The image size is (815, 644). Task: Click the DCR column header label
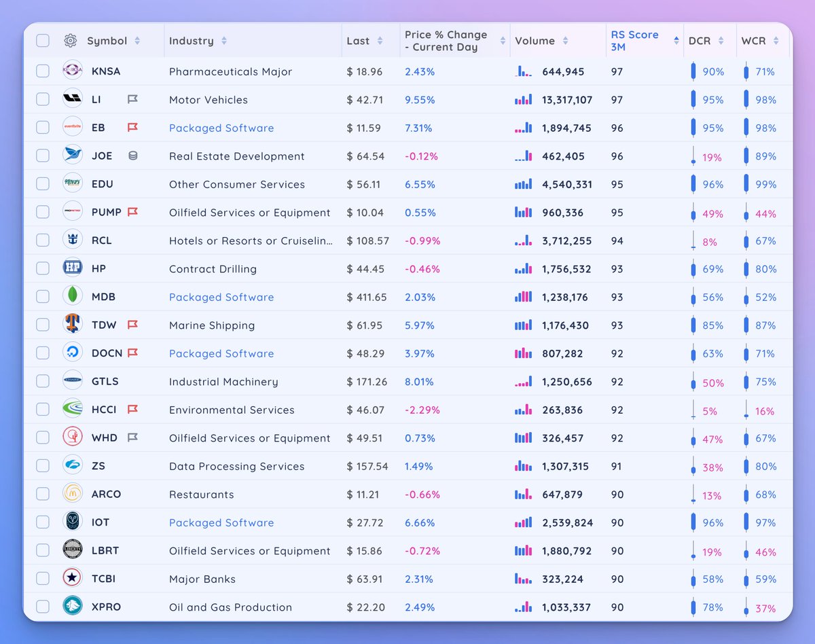(x=700, y=41)
